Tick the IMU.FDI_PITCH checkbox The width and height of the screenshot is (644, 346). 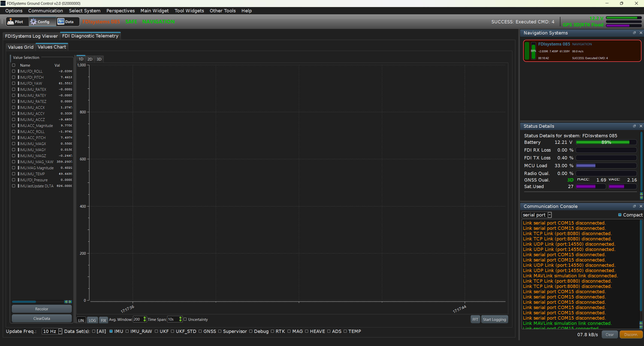pyautogui.click(x=14, y=77)
